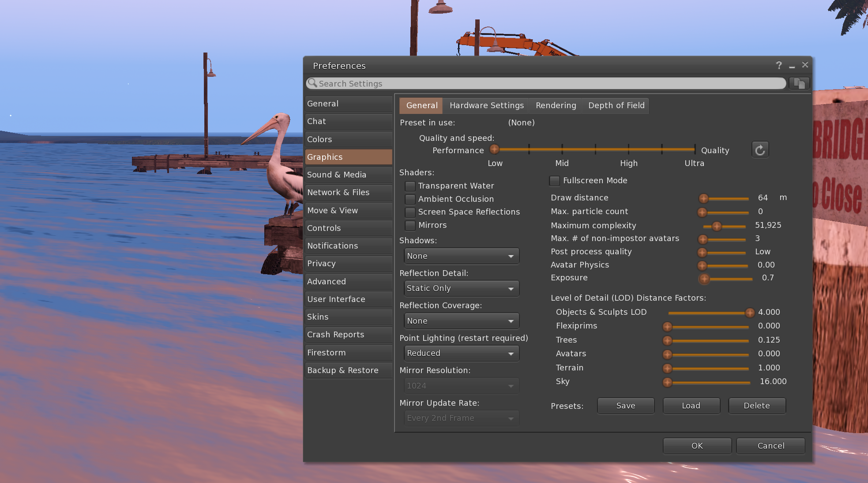Screen dimensions: 868x483
Task: Open the Depth of Field tab
Action: pyautogui.click(x=616, y=106)
